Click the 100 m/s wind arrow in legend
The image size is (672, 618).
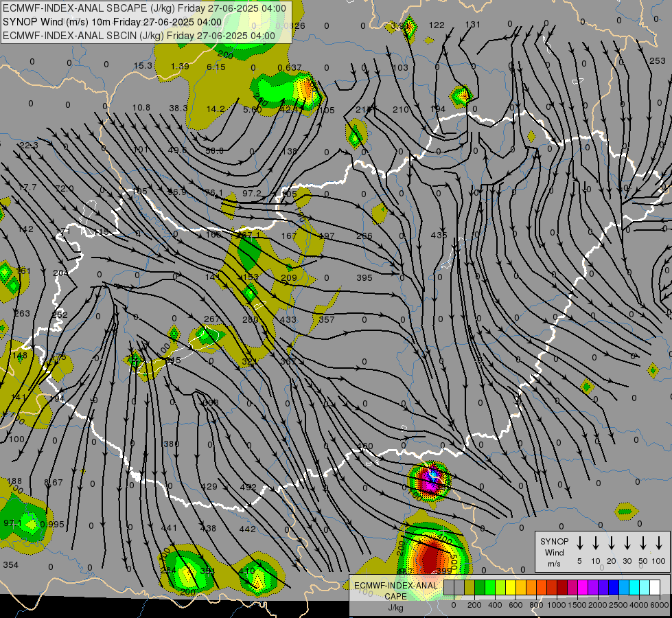(659, 542)
